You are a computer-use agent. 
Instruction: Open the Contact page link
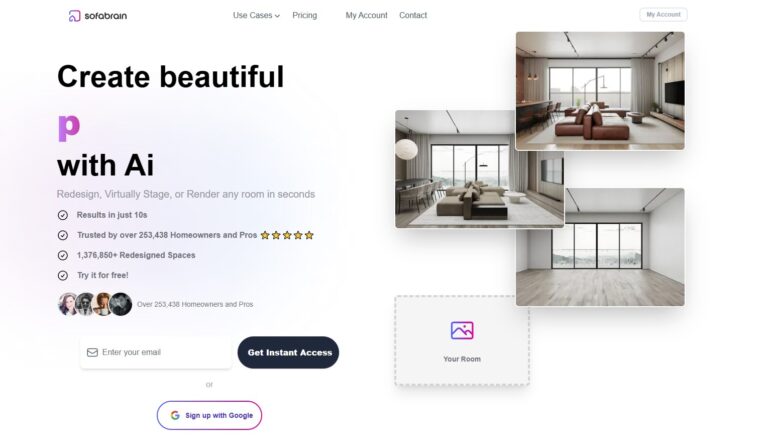pyautogui.click(x=413, y=15)
